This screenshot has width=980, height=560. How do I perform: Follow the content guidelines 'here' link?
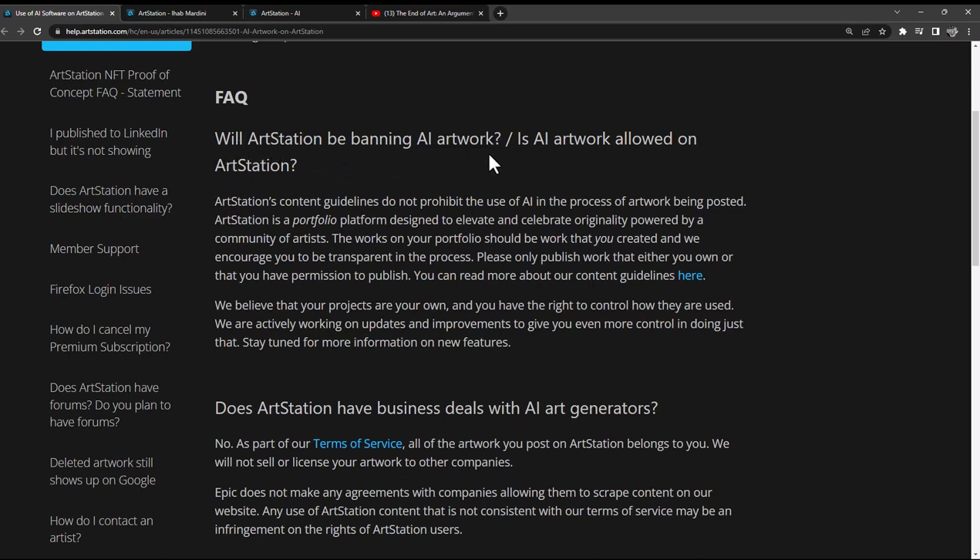(689, 275)
